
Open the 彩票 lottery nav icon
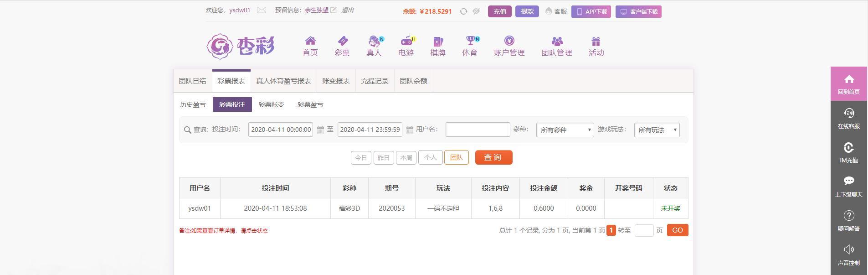[x=342, y=47]
